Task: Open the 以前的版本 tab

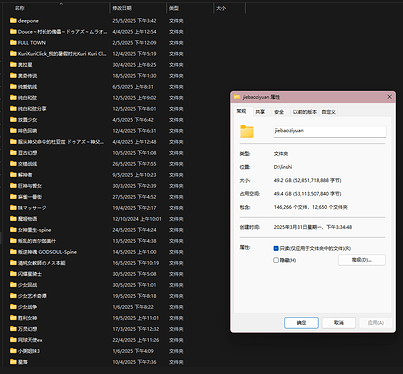Action: pyautogui.click(x=305, y=112)
